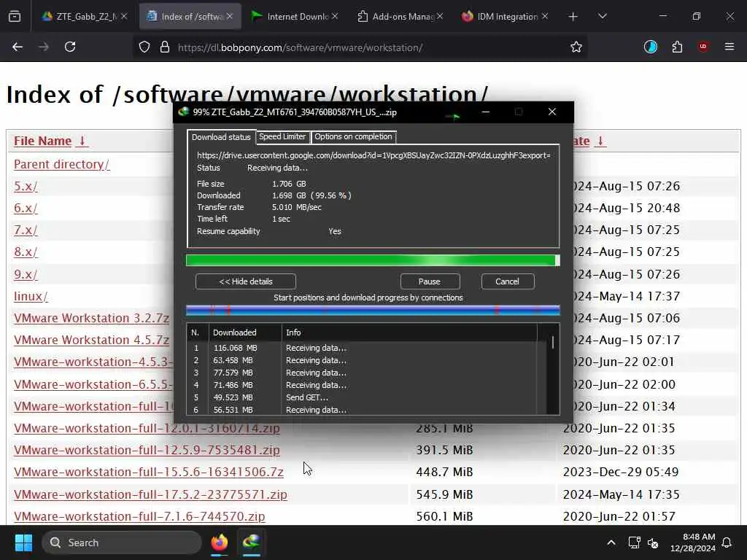Open the notifications bell icon
747x560 pixels.
click(727, 542)
